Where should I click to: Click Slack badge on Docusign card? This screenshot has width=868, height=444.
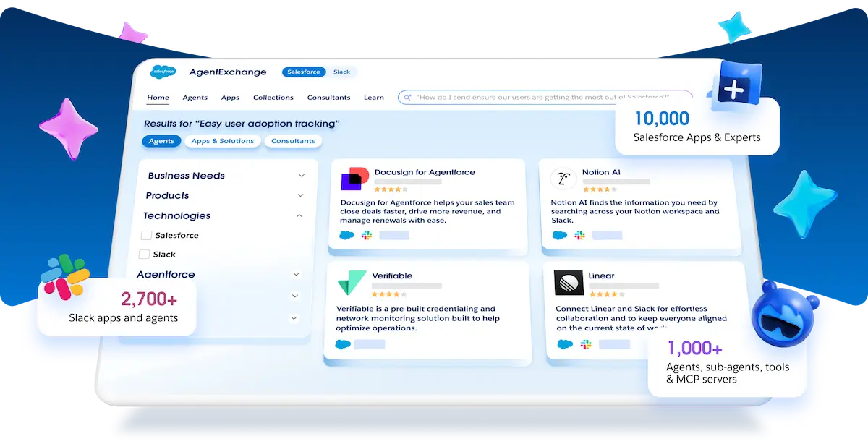coord(367,235)
